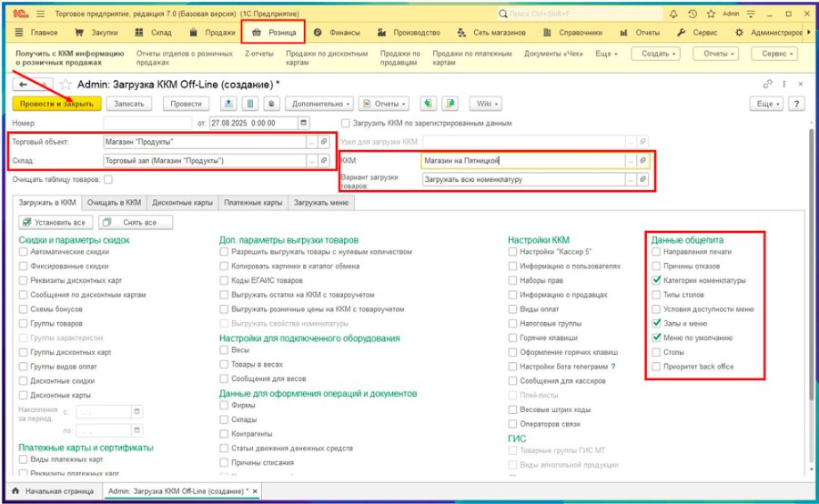Click the copy link chain icon

(767, 84)
